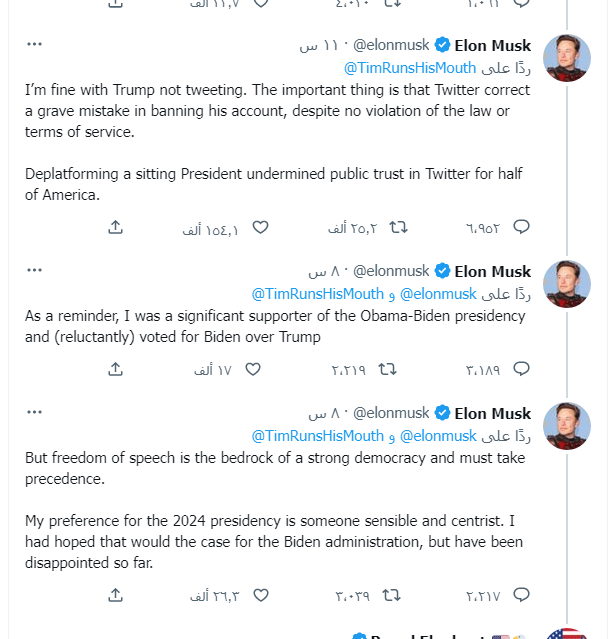Share the Obama-Biden supporter tweet
The width and height of the screenshot is (608, 639).
click(115, 370)
